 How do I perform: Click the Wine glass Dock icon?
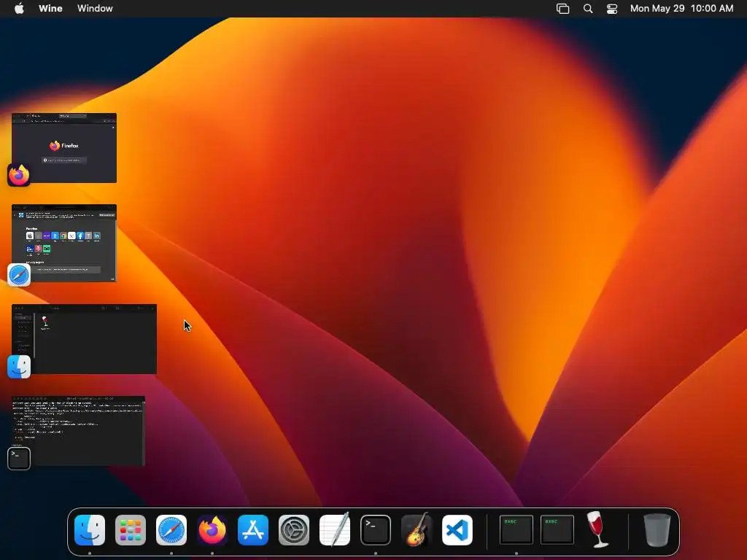597,529
